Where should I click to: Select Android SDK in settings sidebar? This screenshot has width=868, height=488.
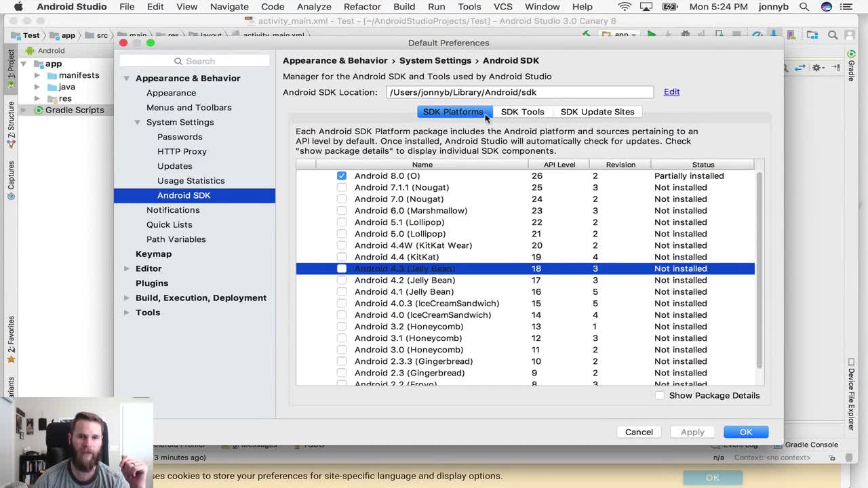coord(195,195)
